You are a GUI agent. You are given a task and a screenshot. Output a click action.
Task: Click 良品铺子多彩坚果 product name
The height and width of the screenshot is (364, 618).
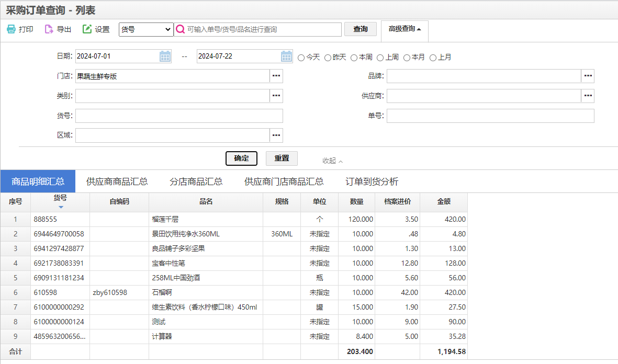(x=178, y=248)
